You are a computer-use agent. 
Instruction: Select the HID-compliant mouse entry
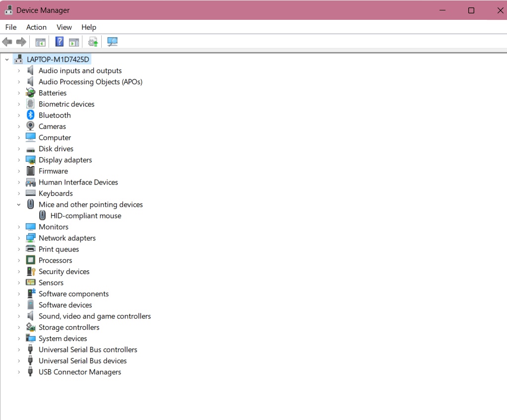86,216
